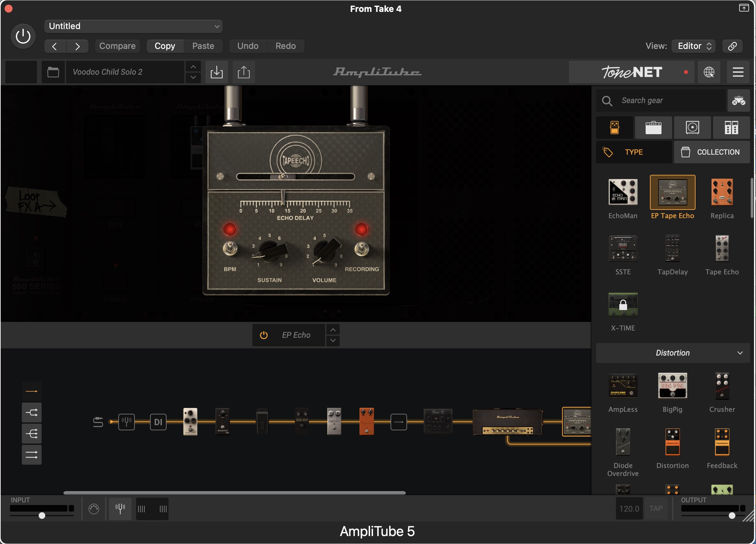Image resolution: width=756 pixels, height=544 pixels.
Task: Click the Search gear field
Action: click(x=661, y=100)
